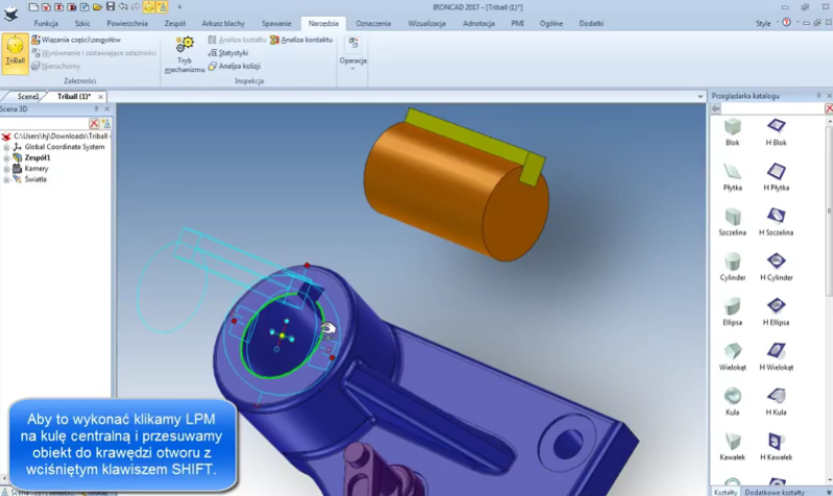Select the Cylinder shape from the catalog

[x=733, y=264]
